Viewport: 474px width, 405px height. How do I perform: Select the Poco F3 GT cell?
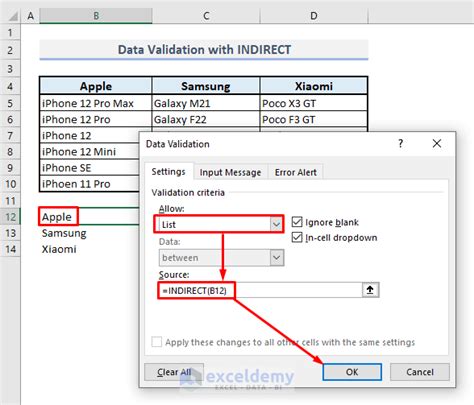[314, 119]
